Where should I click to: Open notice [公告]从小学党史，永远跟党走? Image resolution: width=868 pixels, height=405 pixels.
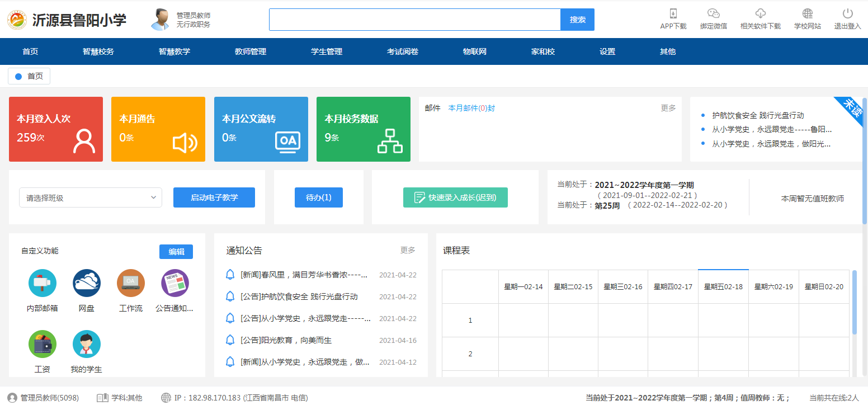305,318
